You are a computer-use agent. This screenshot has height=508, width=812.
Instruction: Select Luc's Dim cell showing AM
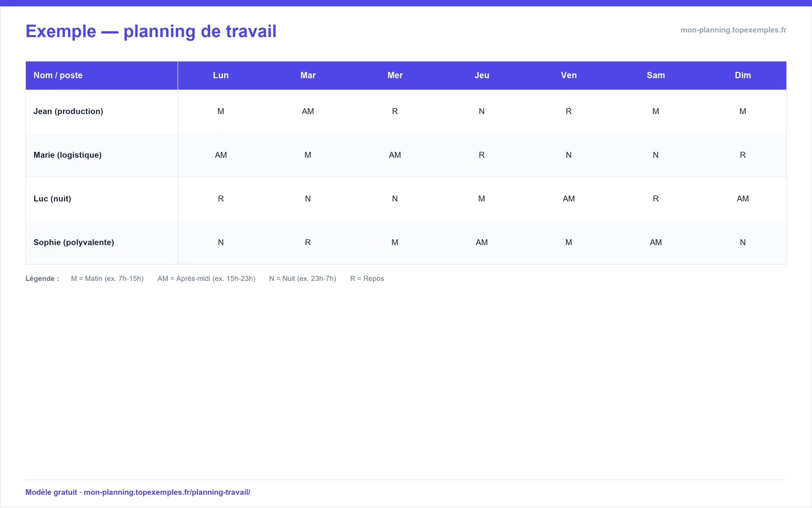tap(743, 199)
